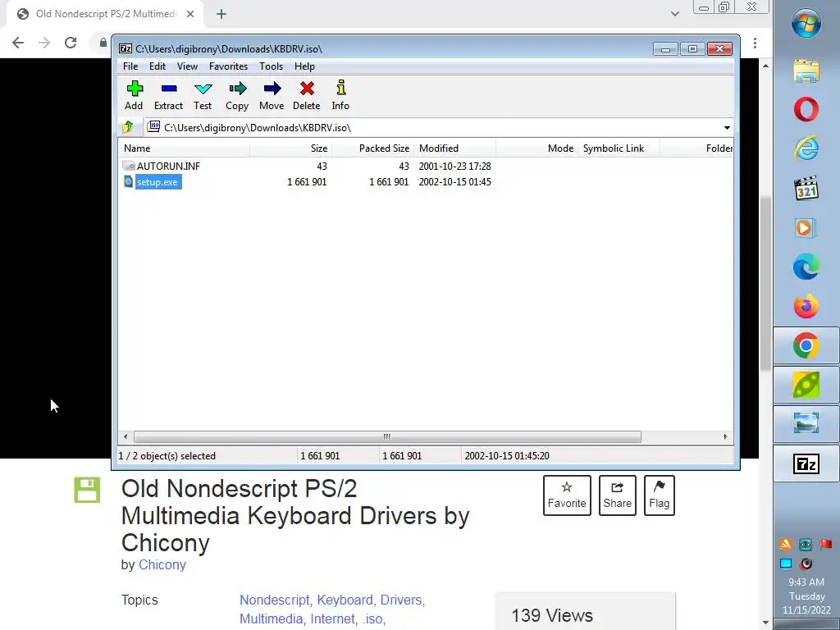The height and width of the screenshot is (630, 840).
Task: Open a new Chrome tab
Action: pyautogui.click(x=221, y=14)
